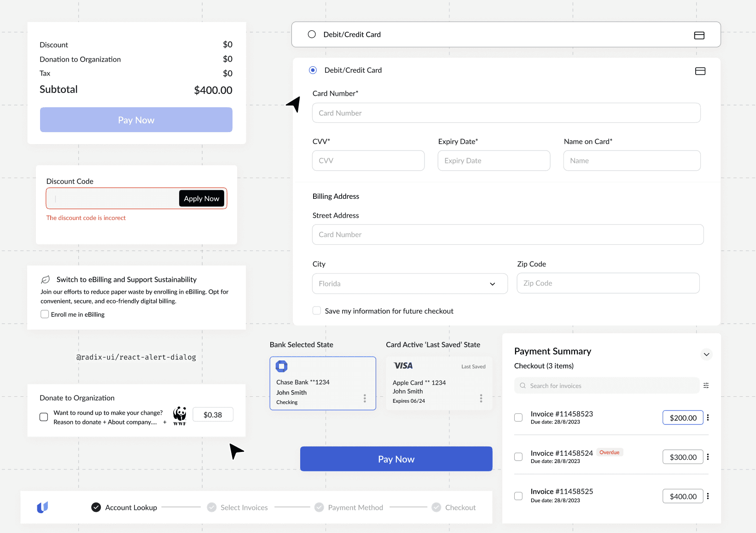Select the Invoice #11458525 checkbox
The height and width of the screenshot is (533, 756).
(518, 496)
